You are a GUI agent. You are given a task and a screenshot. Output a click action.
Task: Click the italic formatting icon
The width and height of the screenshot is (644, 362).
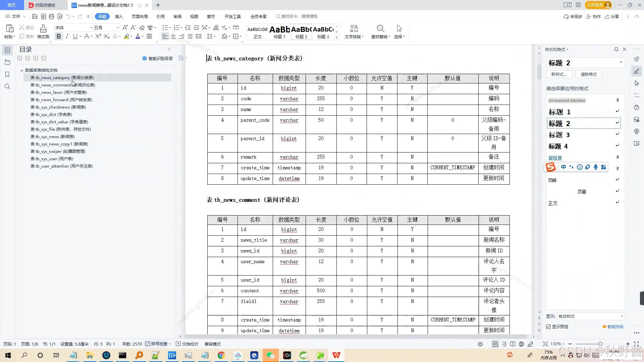67,36
